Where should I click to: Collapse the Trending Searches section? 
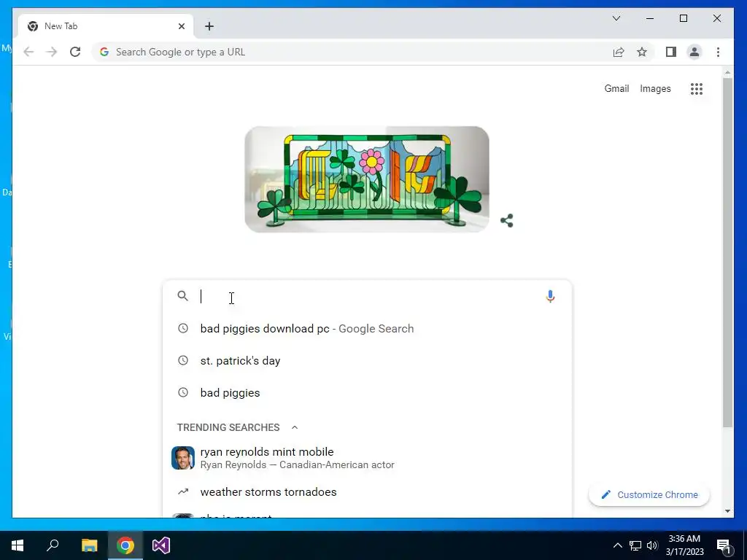pyautogui.click(x=295, y=427)
